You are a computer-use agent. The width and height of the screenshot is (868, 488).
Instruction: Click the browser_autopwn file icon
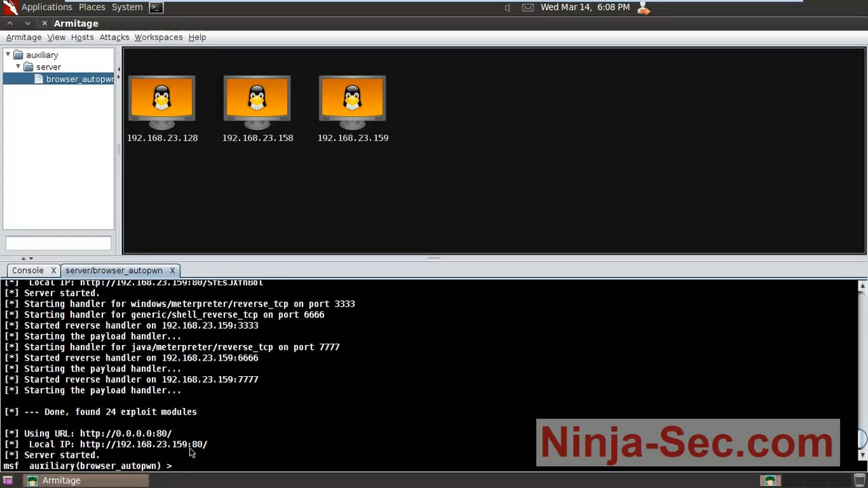pos(39,79)
